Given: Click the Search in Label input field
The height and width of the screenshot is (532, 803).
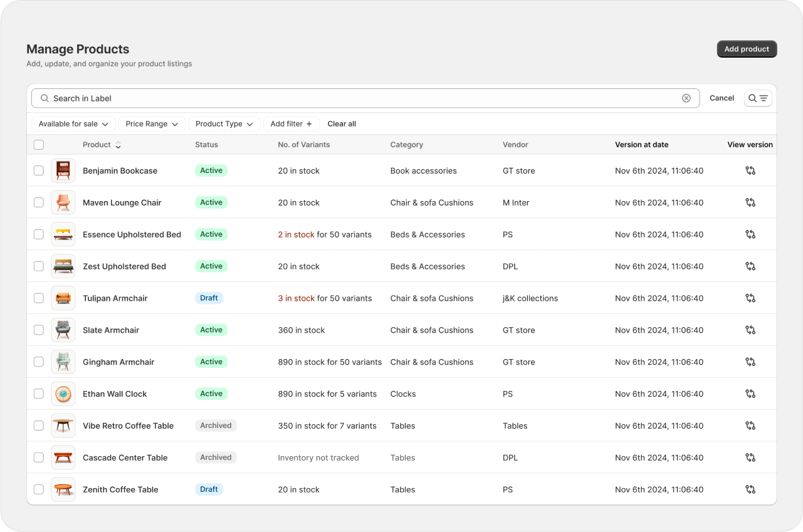Looking at the screenshot, I should coord(364,98).
